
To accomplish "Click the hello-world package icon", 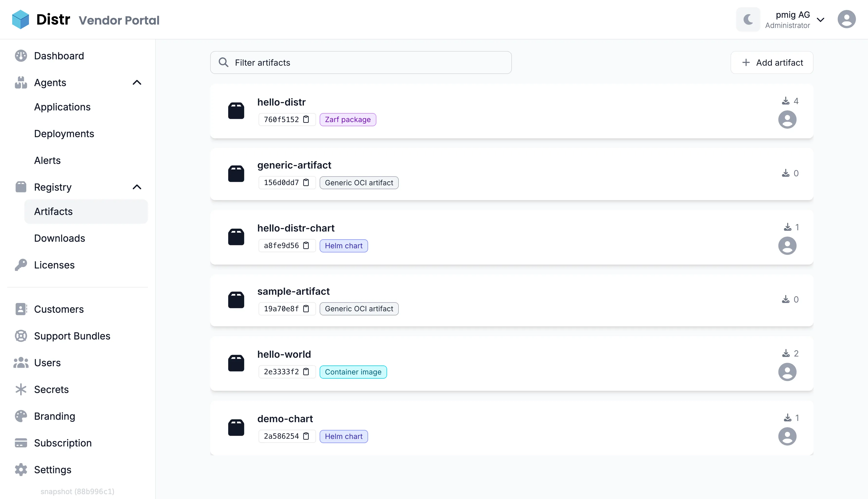I will (236, 363).
